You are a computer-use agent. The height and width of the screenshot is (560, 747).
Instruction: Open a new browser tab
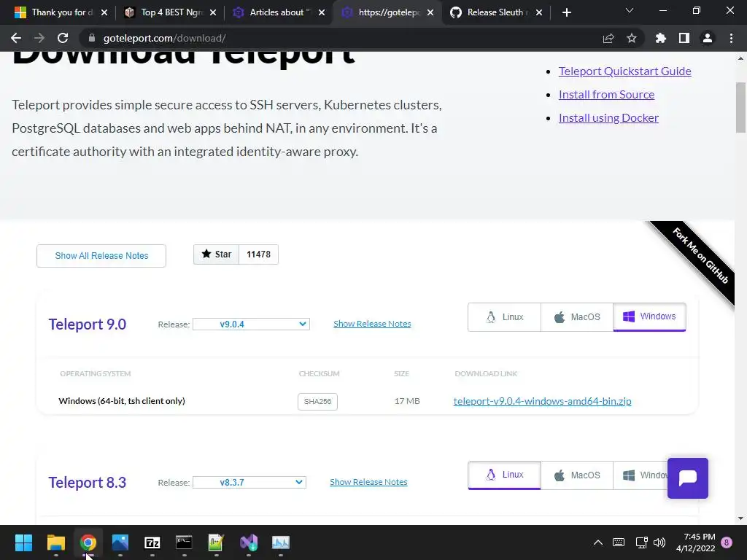[566, 12]
